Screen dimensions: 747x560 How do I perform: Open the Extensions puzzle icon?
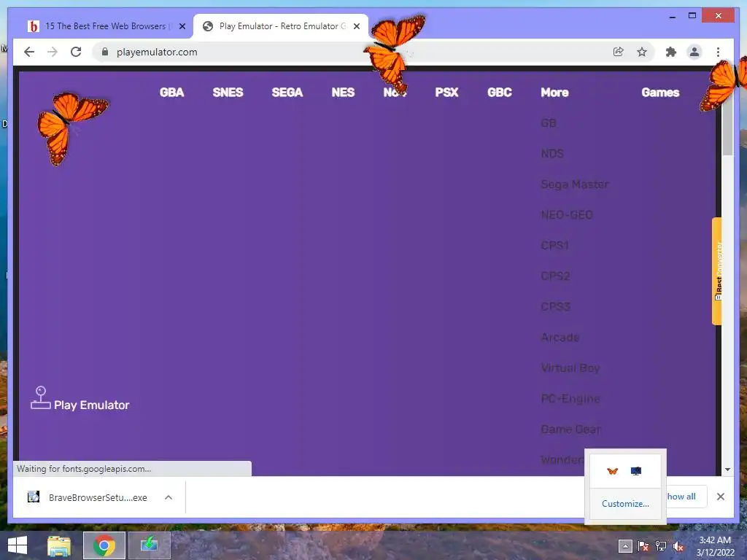tap(671, 52)
